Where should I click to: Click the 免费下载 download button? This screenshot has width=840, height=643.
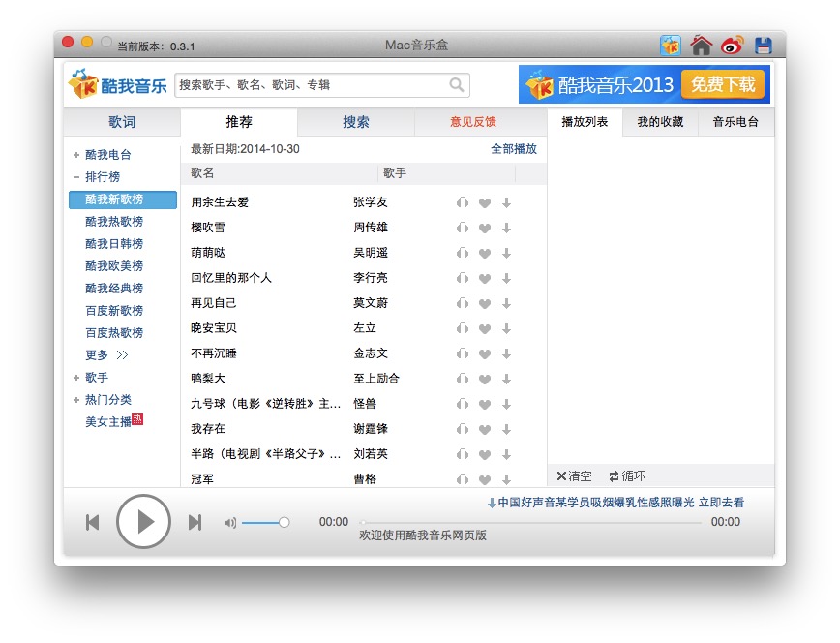coord(723,84)
